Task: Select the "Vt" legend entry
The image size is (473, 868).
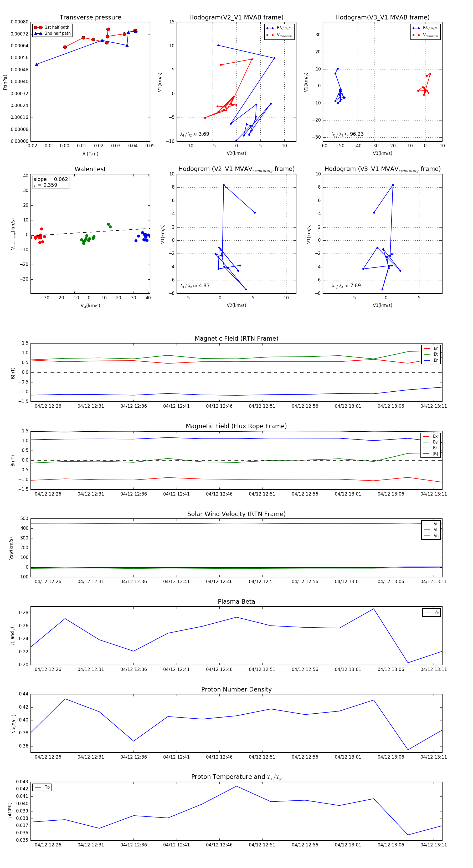Action: pyautogui.click(x=431, y=530)
